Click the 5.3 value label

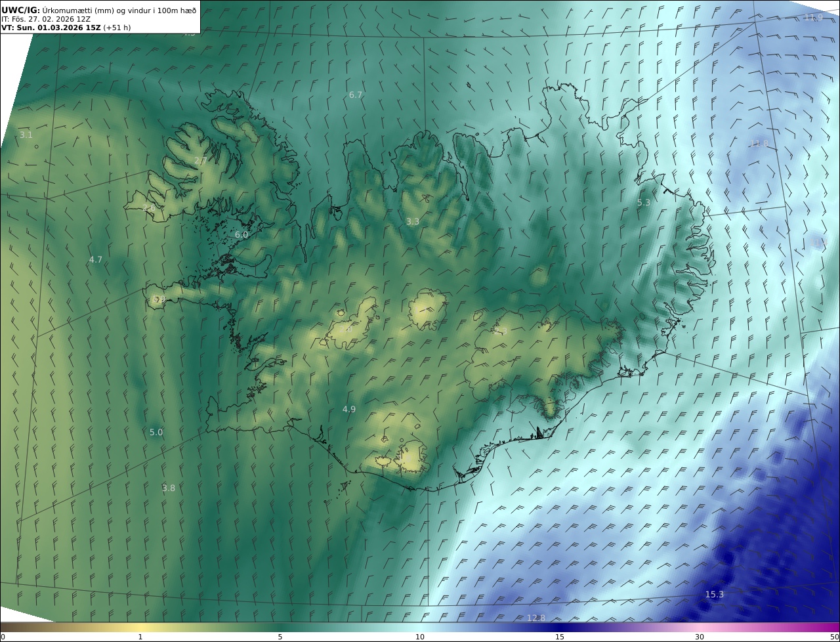(644, 202)
